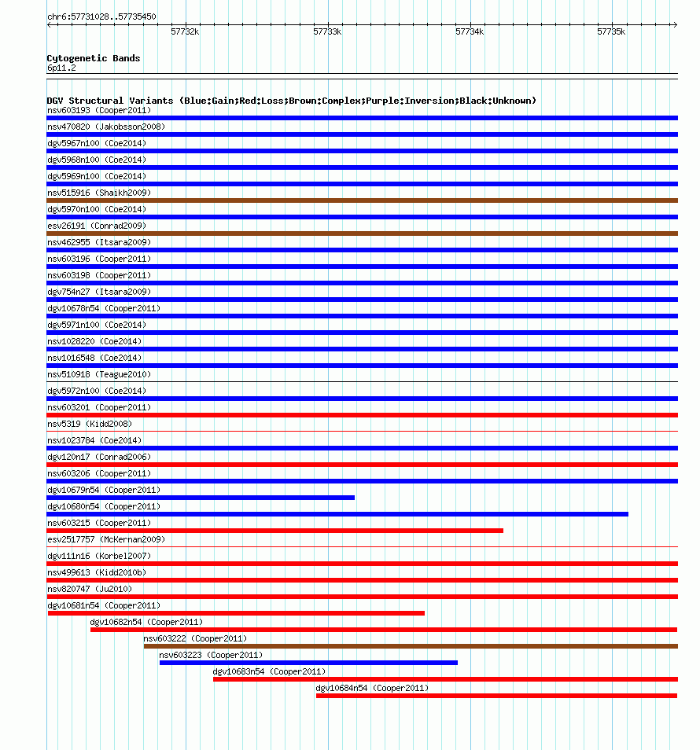Image resolution: width=700 pixels, height=750 pixels.
Task: Click the dgv111n16 (Korbel2007) label
Action: pyautogui.click(x=99, y=556)
